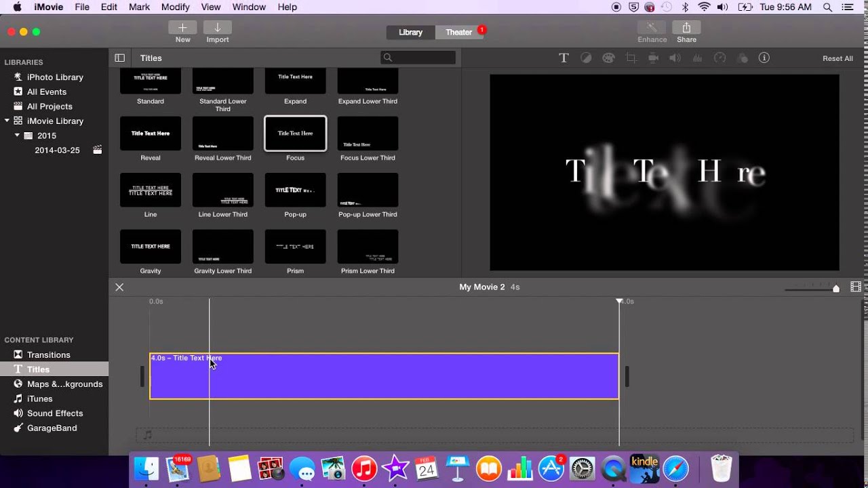
Task: Click the Reset All button
Action: tap(837, 58)
